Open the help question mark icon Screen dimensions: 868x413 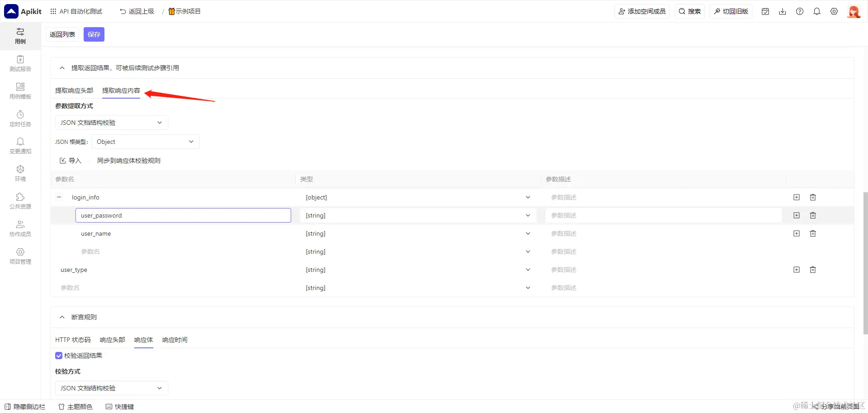pyautogui.click(x=800, y=11)
